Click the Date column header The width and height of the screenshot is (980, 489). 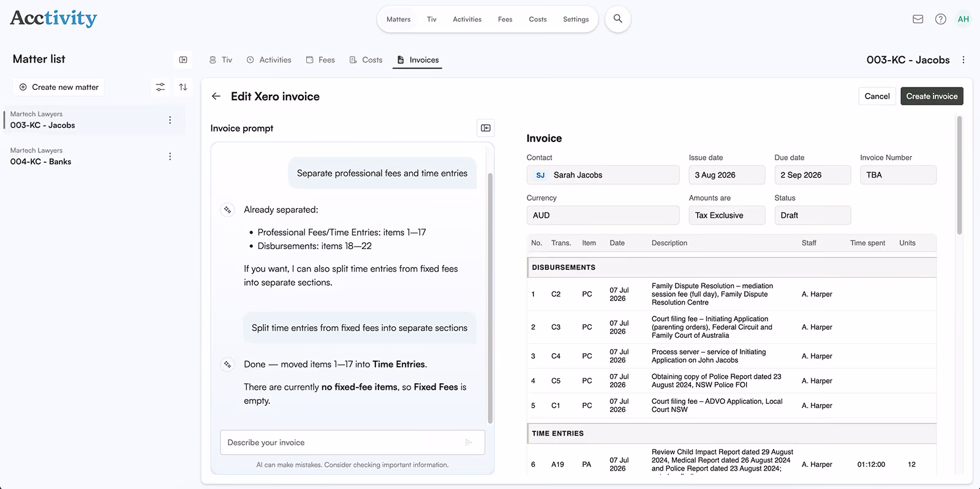pos(617,243)
